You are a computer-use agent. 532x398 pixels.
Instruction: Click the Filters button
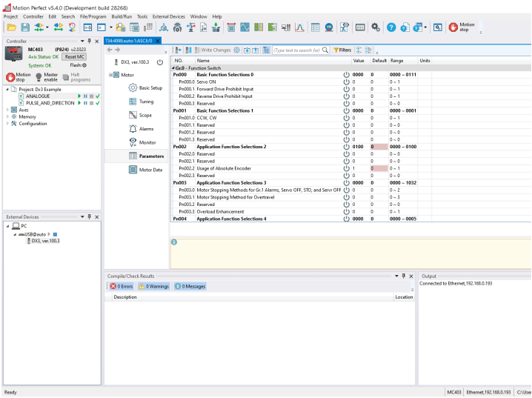pos(342,50)
